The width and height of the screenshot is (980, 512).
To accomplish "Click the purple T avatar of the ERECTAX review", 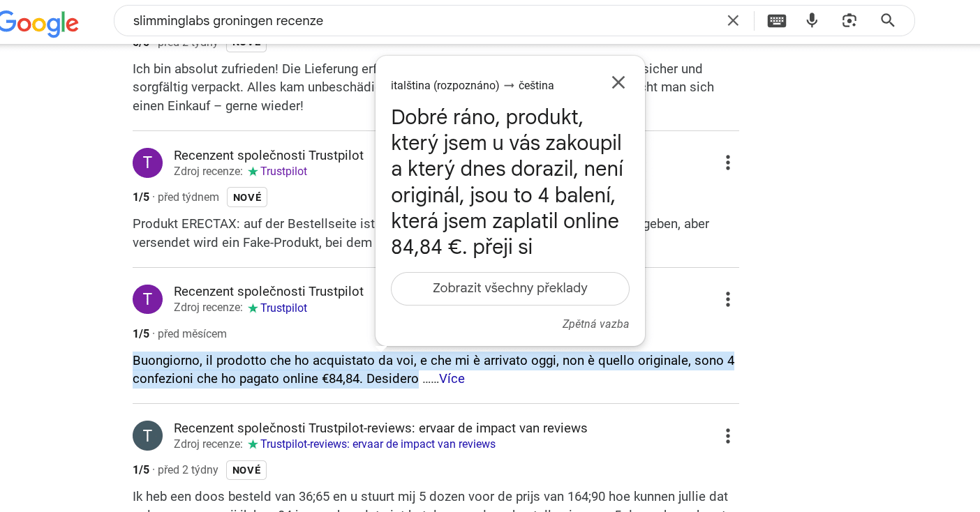I will [x=147, y=163].
